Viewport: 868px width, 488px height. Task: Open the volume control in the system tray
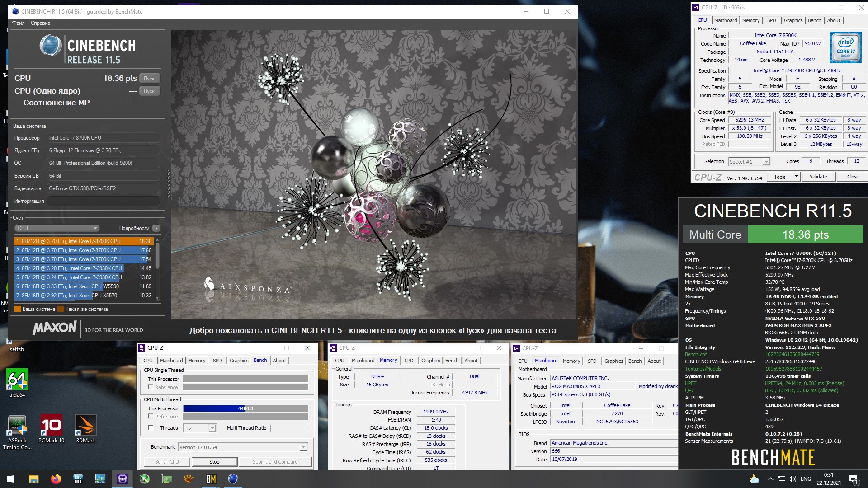tap(792, 479)
